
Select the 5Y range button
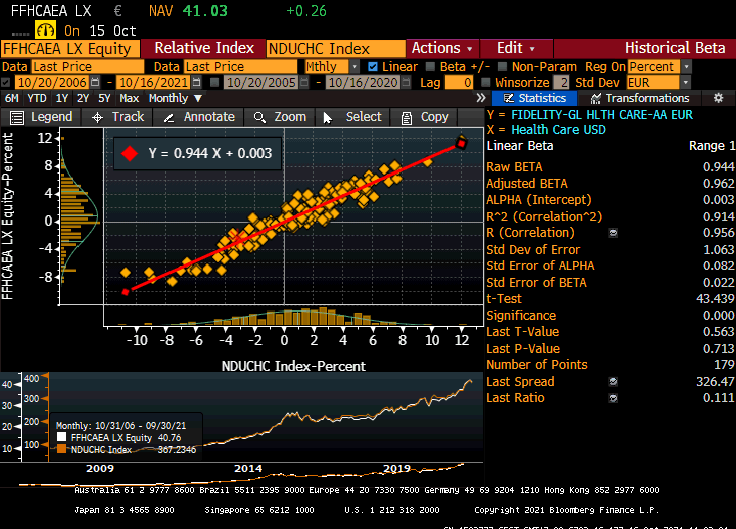pos(104,98)
